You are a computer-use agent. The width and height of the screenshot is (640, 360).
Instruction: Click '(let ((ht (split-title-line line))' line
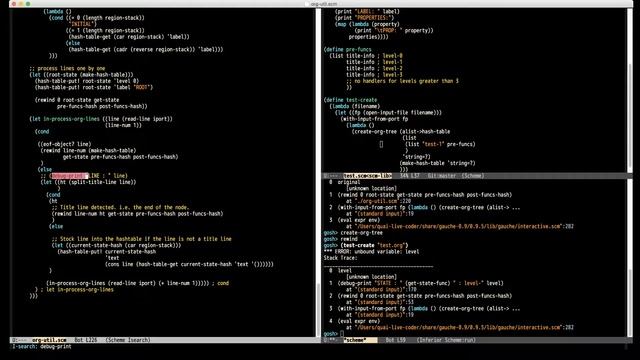pyautogui.click(x=88, y=182)
